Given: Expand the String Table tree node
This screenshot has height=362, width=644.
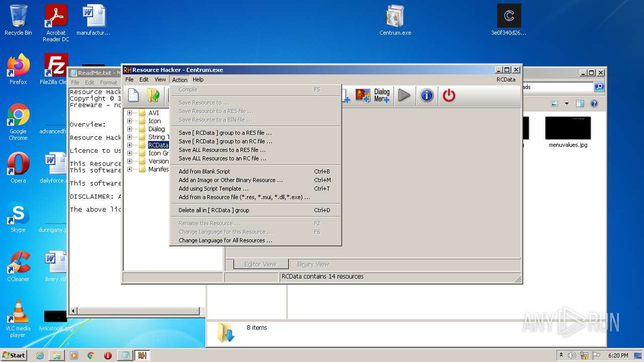Looking at the screenshot, I should [x=129, y=137].
